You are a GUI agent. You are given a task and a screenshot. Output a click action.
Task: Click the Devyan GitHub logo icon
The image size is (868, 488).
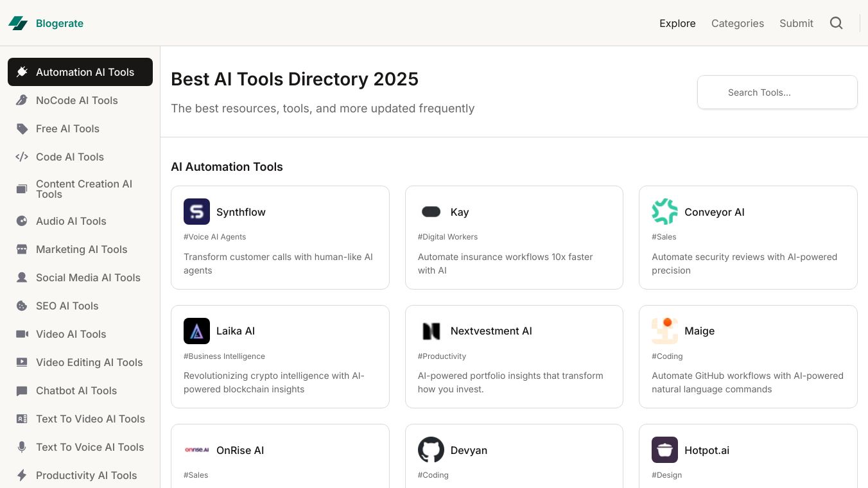coord(431,450)
